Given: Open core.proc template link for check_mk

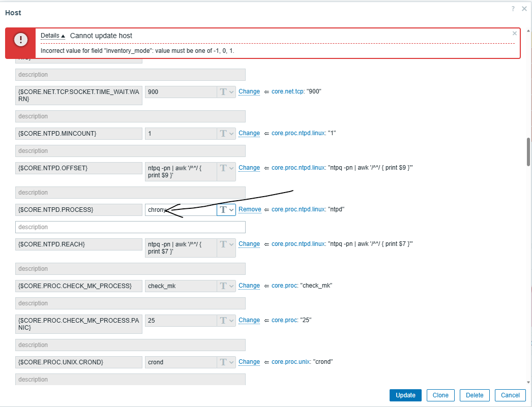Looking at the screenshot, I should [284, 286].
